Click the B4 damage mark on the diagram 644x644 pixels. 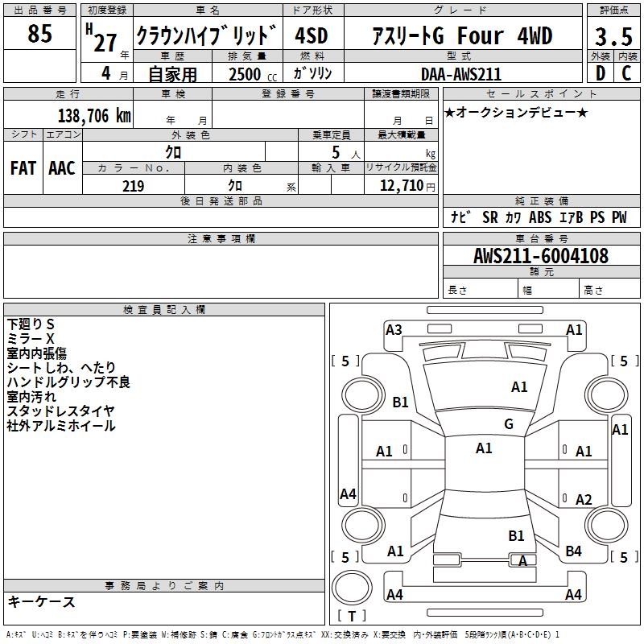pos(573,551)
